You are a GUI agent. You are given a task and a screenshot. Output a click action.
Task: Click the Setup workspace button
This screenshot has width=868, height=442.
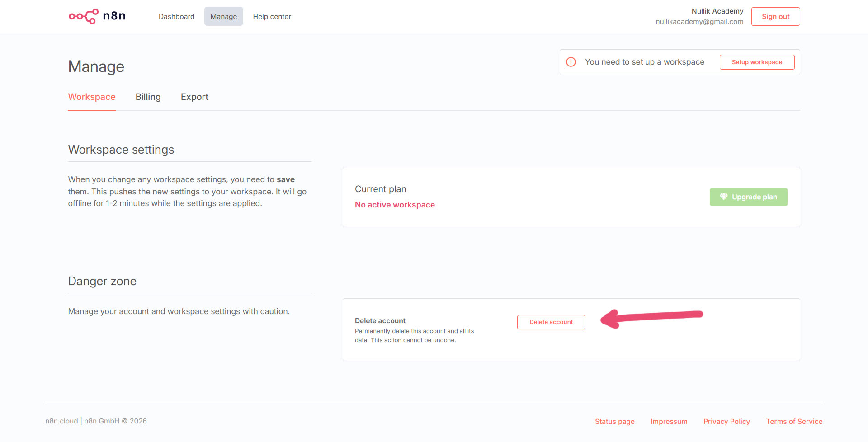[x=757, y=62]
